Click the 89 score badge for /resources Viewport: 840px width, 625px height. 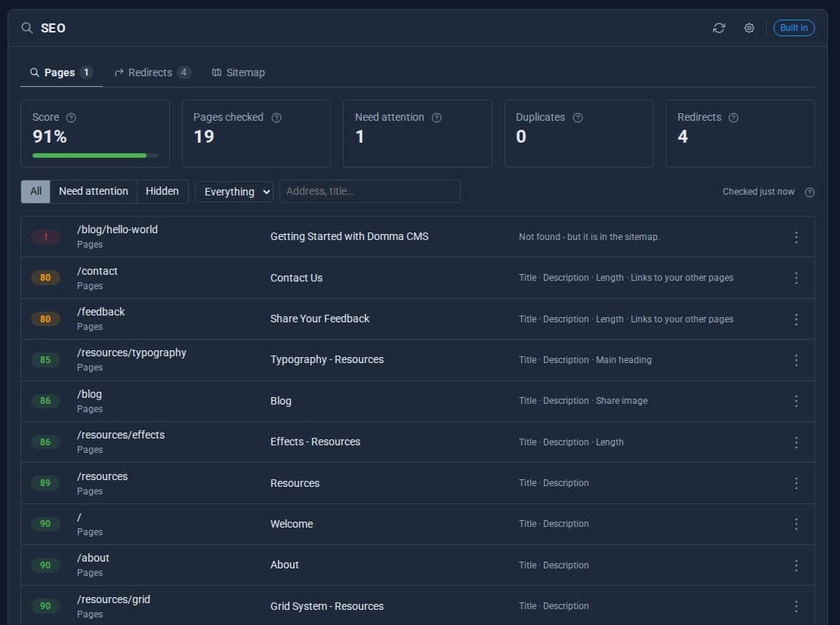pyautogui.click(x=45, y=482)
